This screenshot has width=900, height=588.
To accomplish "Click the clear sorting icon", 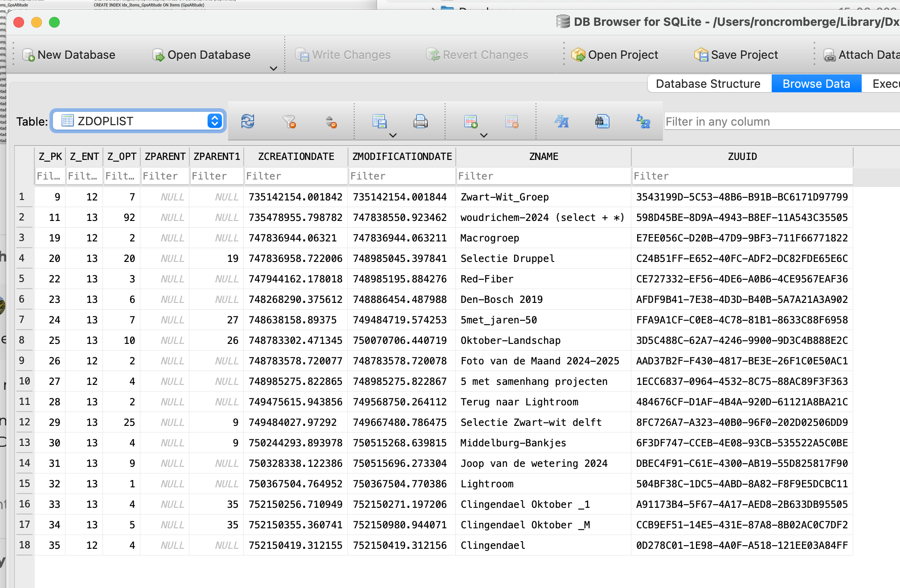I will click(331, 121).
